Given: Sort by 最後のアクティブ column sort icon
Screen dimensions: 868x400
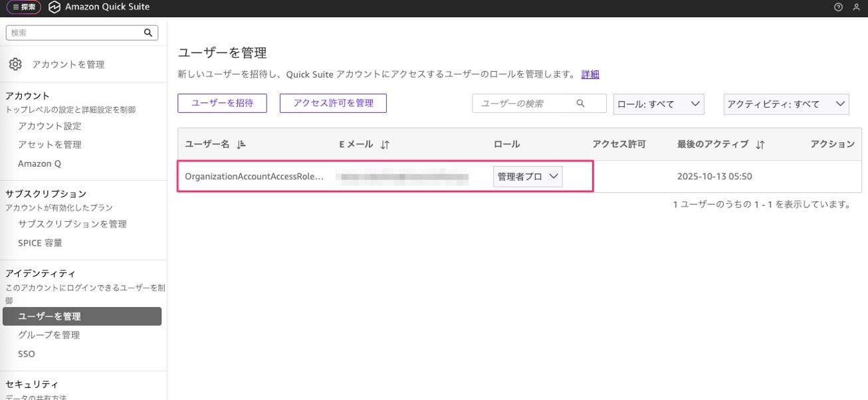Looking at the screenshot, I should (x=760, y=144).
